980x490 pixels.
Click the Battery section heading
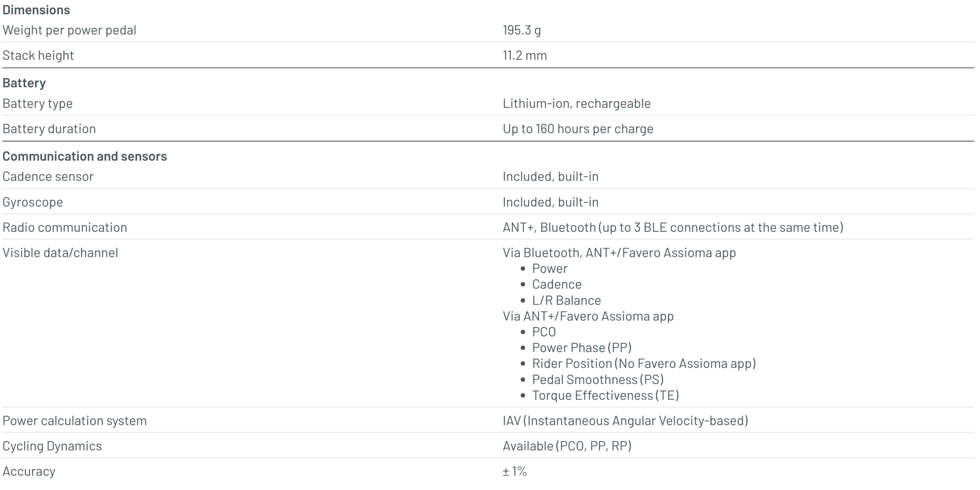pyautogui.click(x=24, y=83)
